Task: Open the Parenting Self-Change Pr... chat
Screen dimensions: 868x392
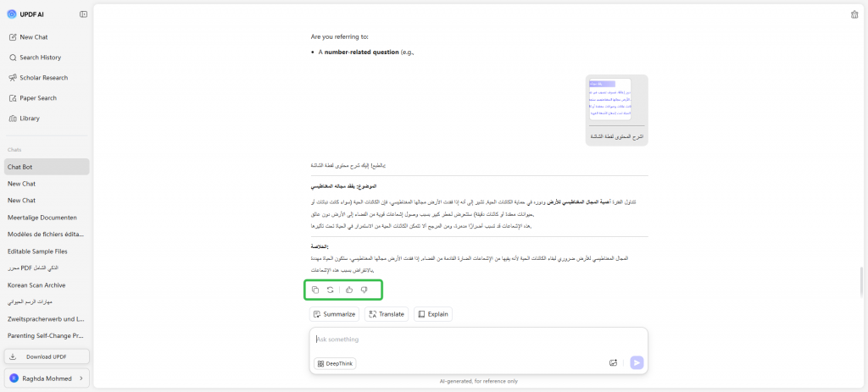Action: 47,335
